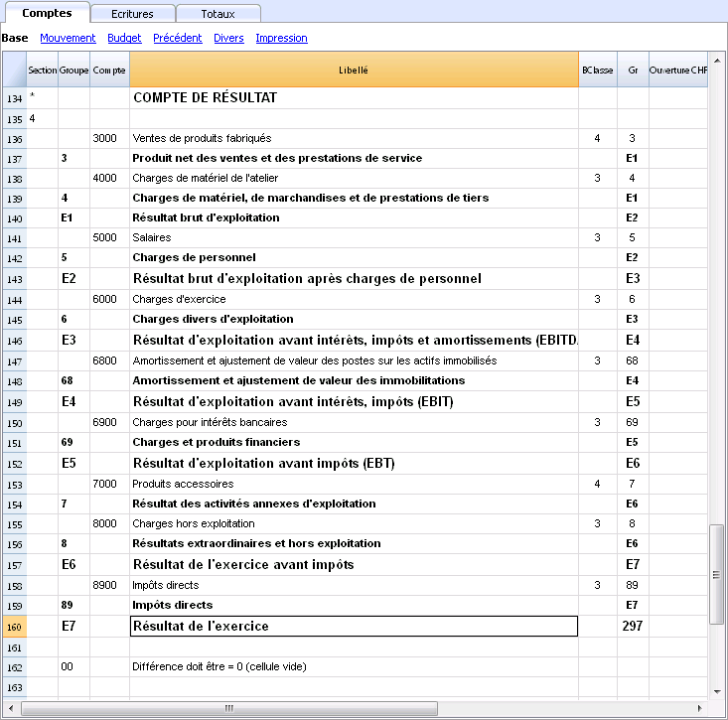
Task: Select group cell 00
Action: [x=73, y=667]
